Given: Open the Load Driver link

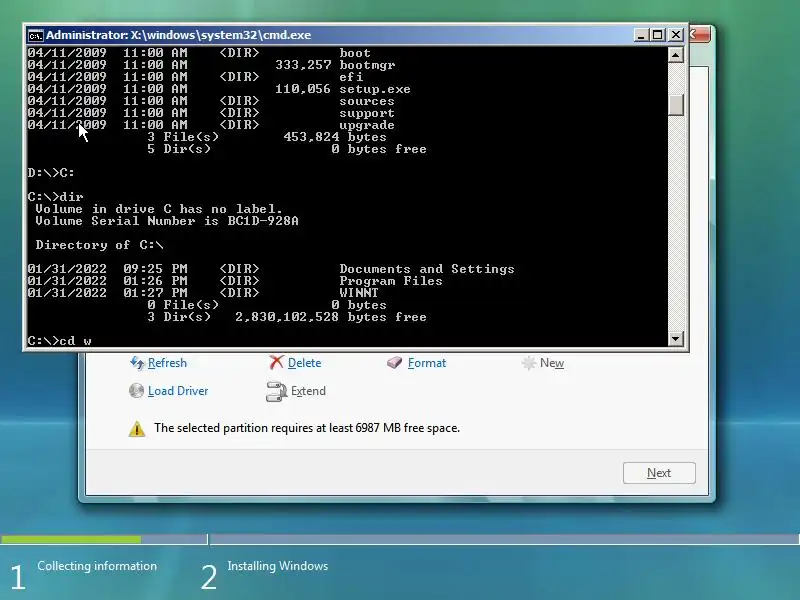Looking at the screenshot, I should tap(178, 391).
